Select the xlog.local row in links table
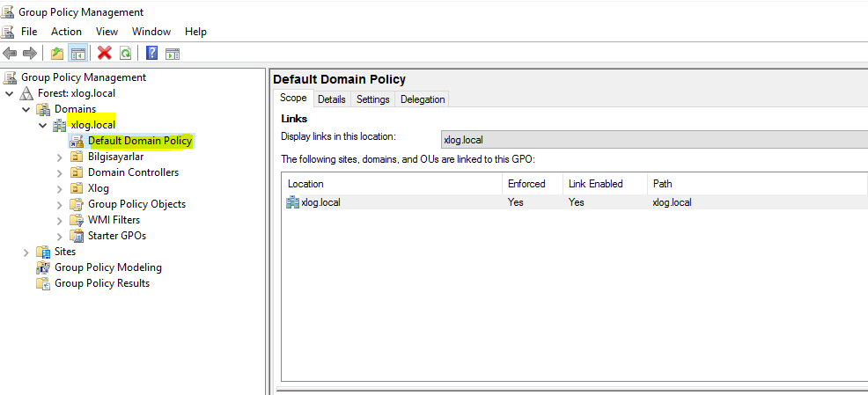 pyautogui.click(x=575, y=202)
